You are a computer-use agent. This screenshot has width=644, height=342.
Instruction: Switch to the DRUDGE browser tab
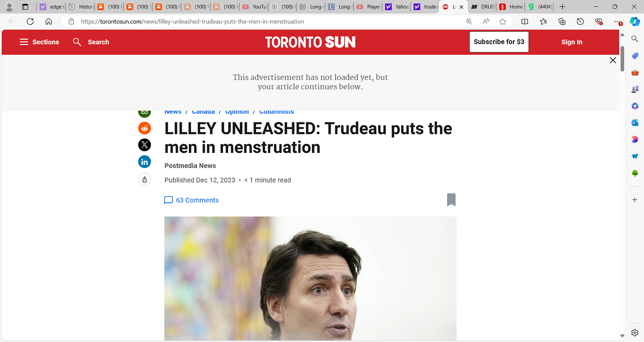tap(483, 7)
